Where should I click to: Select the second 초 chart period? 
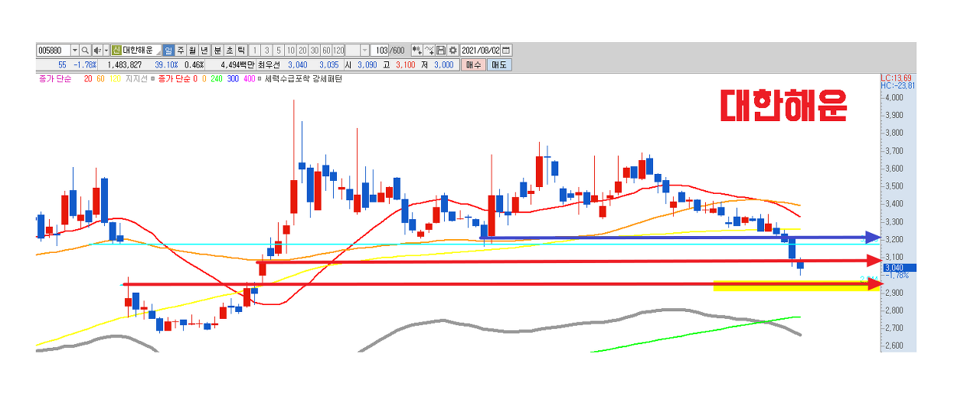tap(230, 50)
